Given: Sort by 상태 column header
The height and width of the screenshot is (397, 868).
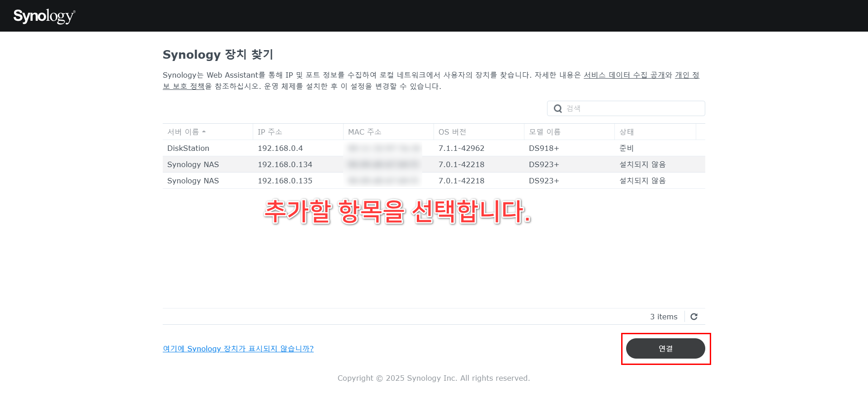Looking at the screenshot, I should click(x=655, y=132).
